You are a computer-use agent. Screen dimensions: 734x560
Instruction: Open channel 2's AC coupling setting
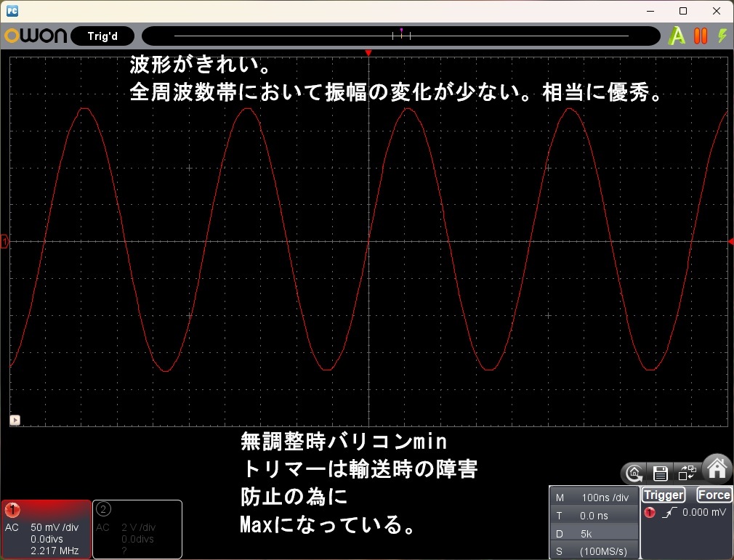[102, 527]
